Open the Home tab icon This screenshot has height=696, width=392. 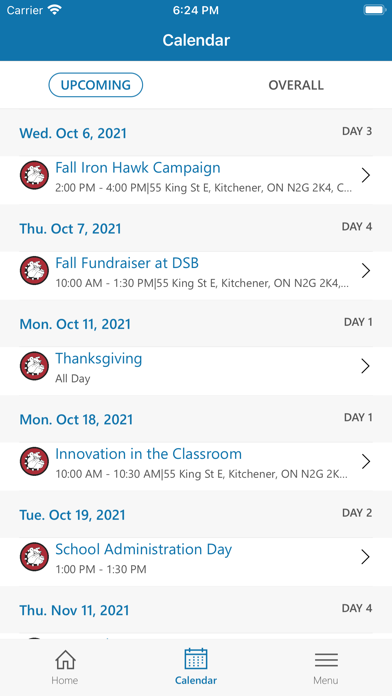click(x=65, y=660)
